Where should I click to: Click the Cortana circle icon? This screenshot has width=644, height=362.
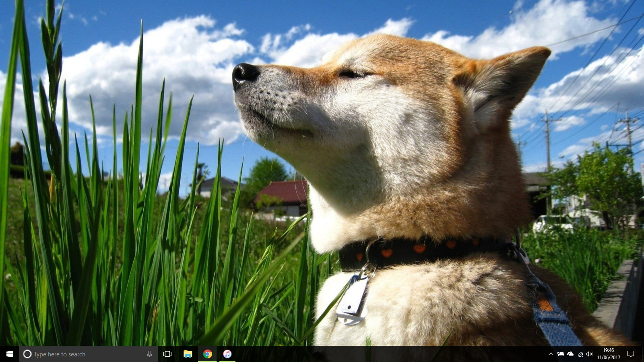pos(27,354)
